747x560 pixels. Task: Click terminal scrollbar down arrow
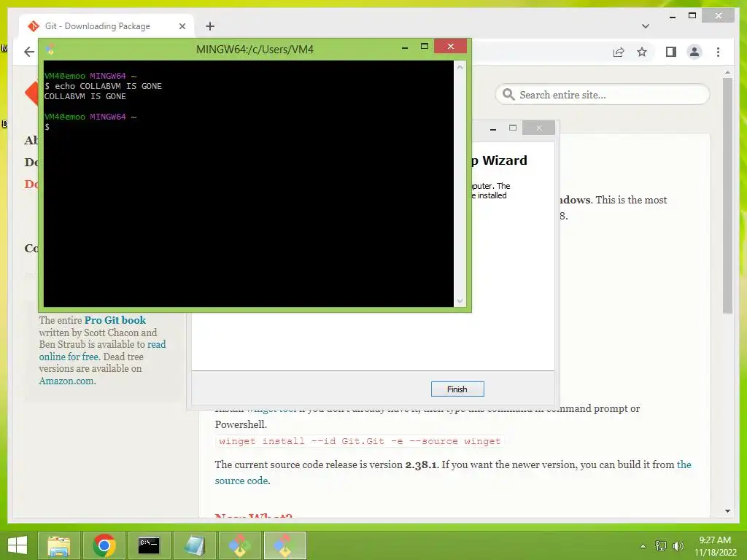click(460, 300)
